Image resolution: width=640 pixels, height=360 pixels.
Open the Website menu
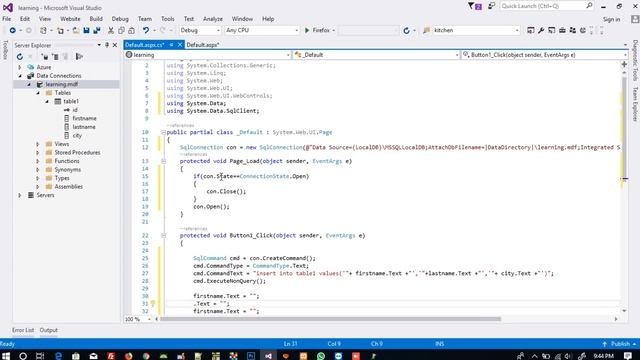tap(70, 19)
